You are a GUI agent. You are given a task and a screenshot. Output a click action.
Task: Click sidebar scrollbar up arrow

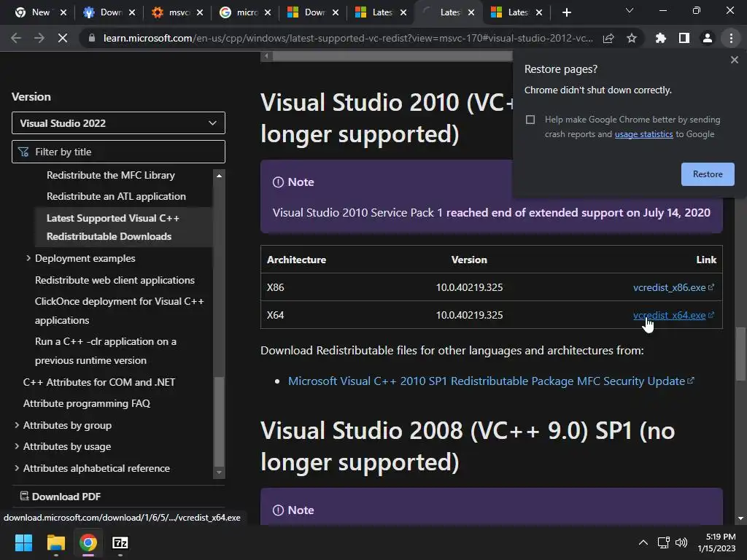tap(219, 176)
